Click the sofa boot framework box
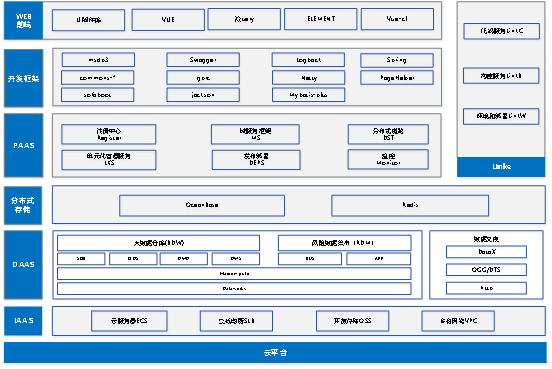 (98, 95)
